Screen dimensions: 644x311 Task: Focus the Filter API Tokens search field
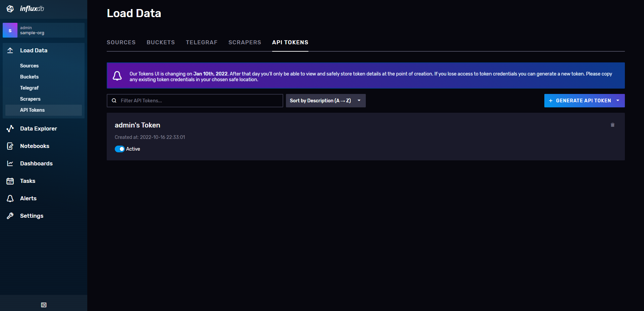point(198,101)
